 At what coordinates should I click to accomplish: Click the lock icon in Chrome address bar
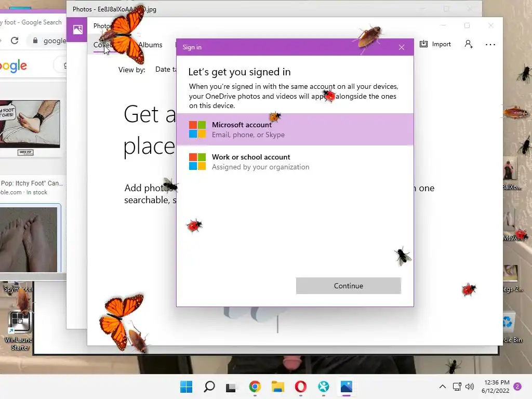tap(35, 41)
